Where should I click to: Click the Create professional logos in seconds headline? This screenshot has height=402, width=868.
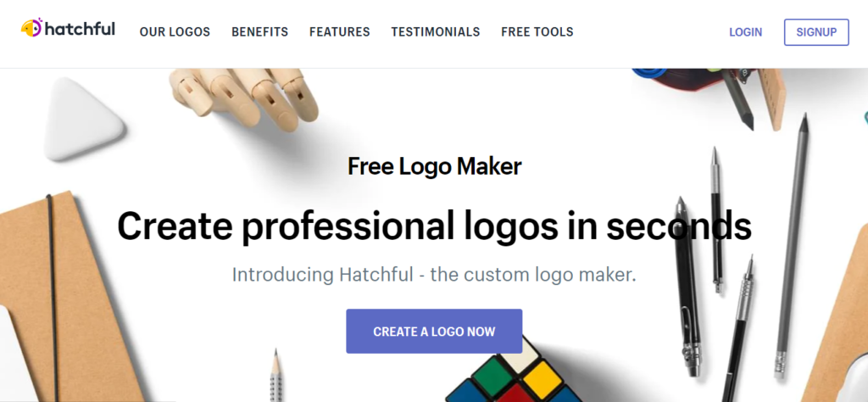click(434, 226)
